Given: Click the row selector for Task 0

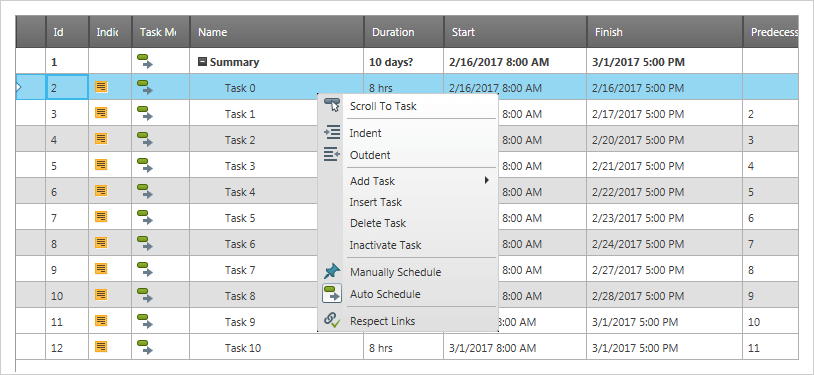Looking at the screenshot, I should [31, 87].
